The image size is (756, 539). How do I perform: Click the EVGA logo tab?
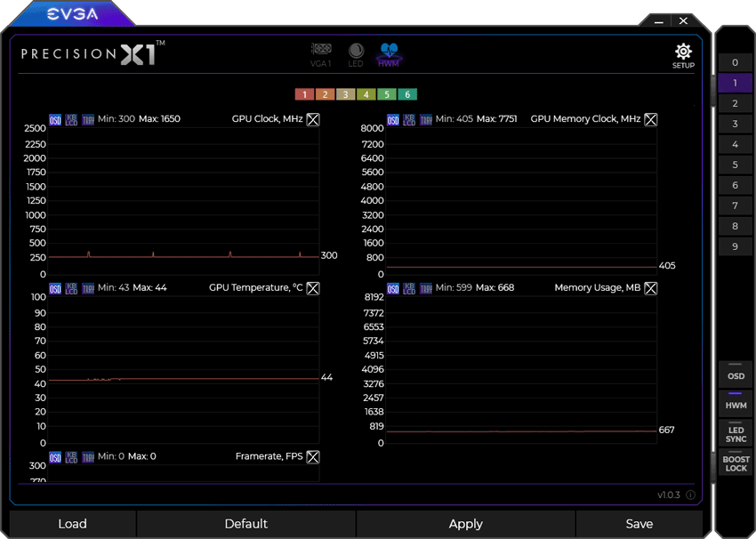[72, 14]
